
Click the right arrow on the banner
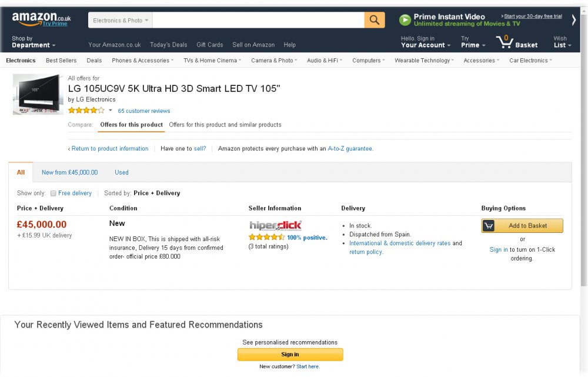pyautogui.click(x=574, y=20)
